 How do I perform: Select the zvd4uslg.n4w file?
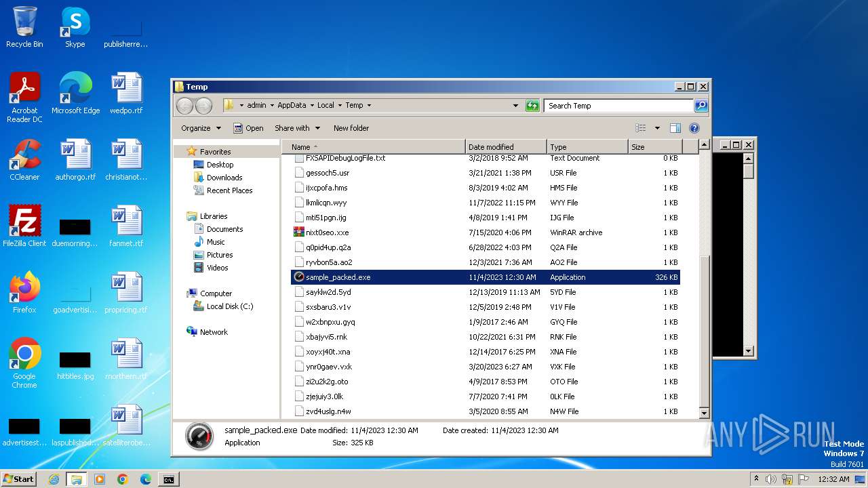(486, 411)
